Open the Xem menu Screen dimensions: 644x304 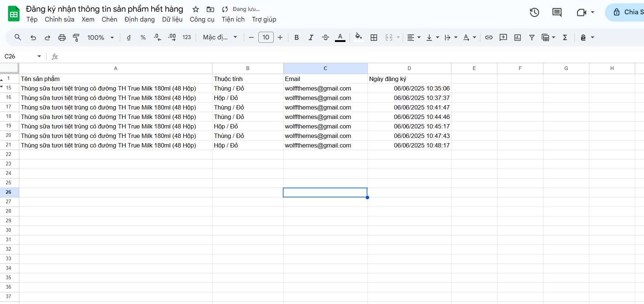coord(88,19)
